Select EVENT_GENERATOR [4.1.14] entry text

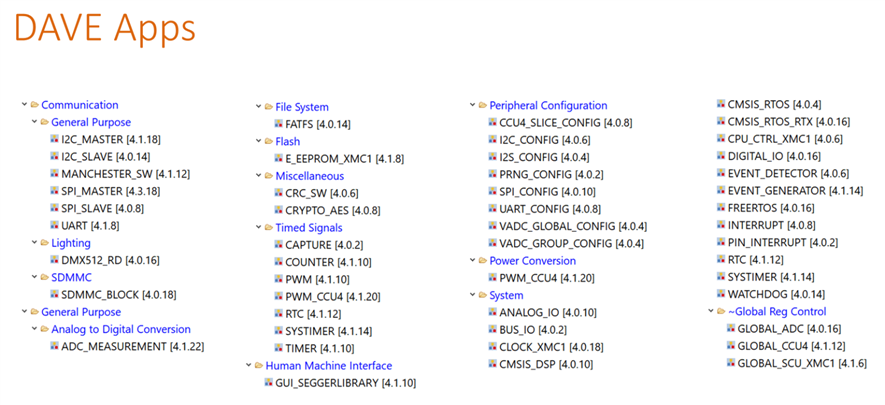[x=796, y=191]
